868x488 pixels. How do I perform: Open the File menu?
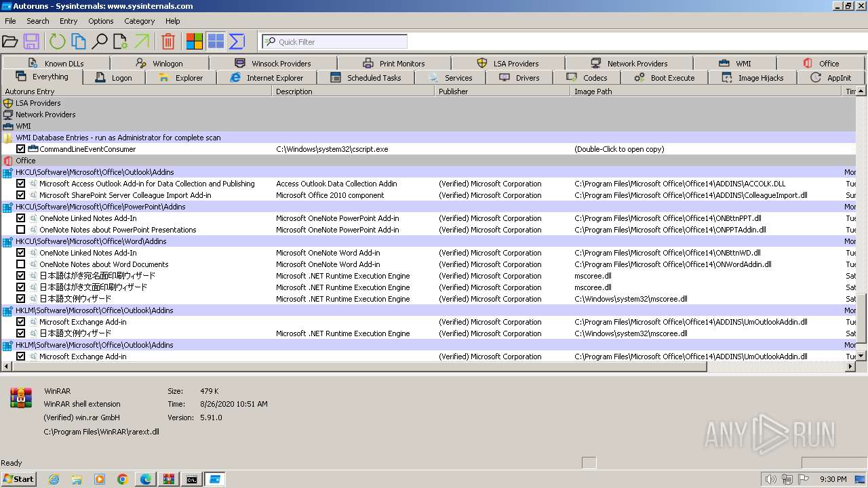coord(10,21)
